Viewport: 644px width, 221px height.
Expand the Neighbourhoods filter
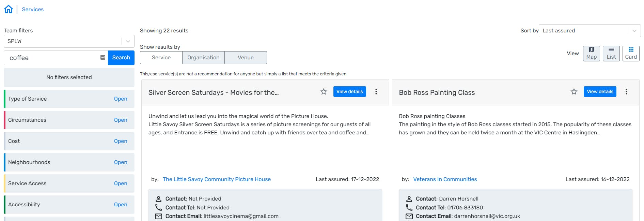tap(121, 162)
